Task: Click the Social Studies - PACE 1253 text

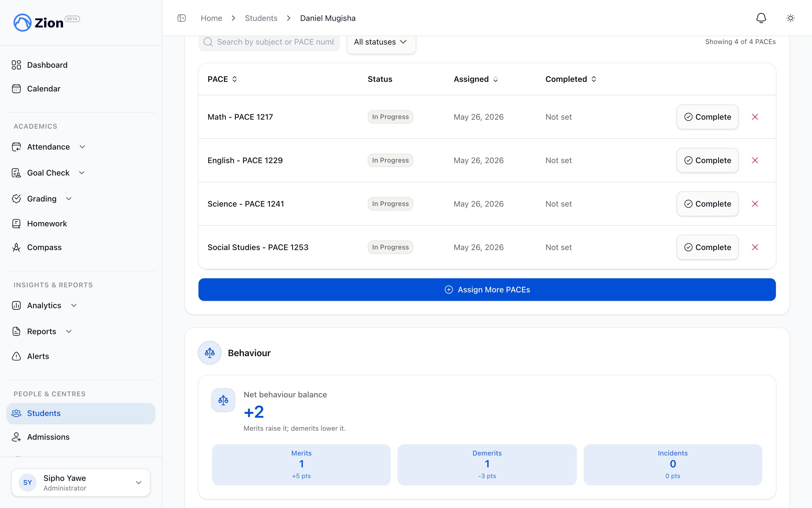Action: [258, 247]
